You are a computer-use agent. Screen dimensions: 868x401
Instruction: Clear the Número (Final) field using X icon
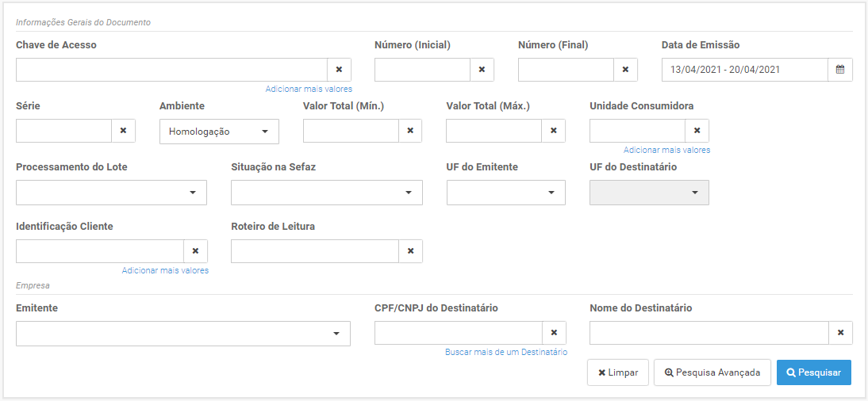coord(625,70)
